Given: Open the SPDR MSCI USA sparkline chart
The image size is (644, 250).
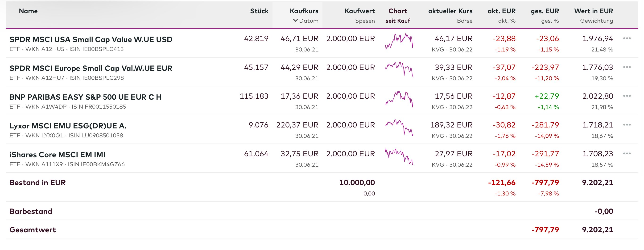Looking at the screenshot, I should (399, 42).
